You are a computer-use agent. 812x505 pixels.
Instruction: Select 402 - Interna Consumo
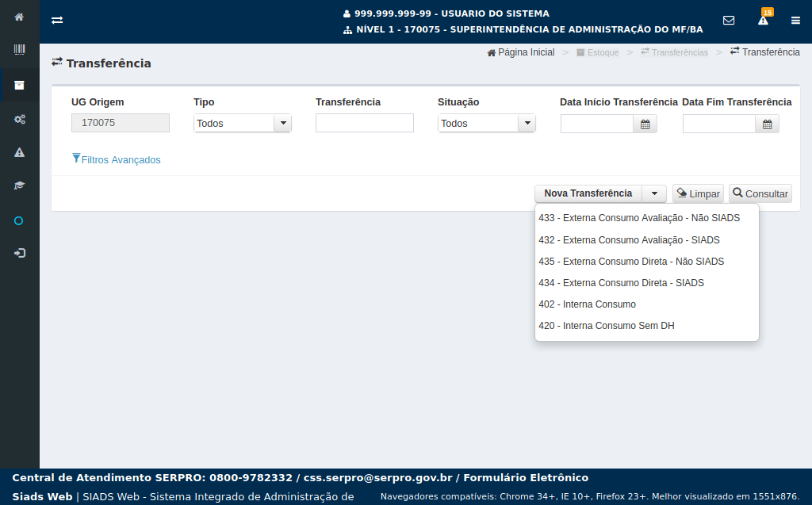pyautogui.click(x=647, y=304)
